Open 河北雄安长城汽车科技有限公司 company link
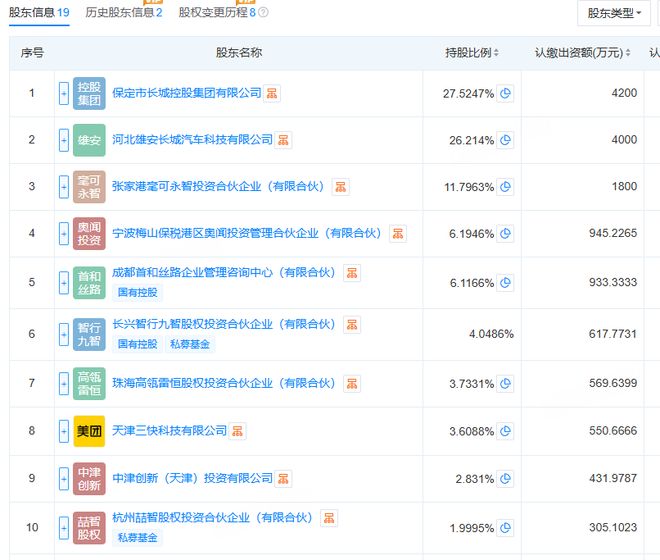 tap(192, 140)
